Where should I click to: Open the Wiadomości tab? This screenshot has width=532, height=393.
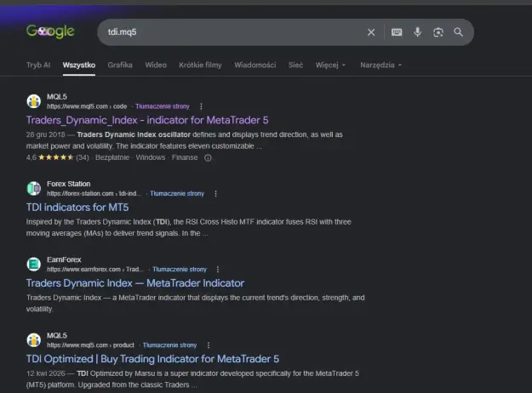point(255,65)
